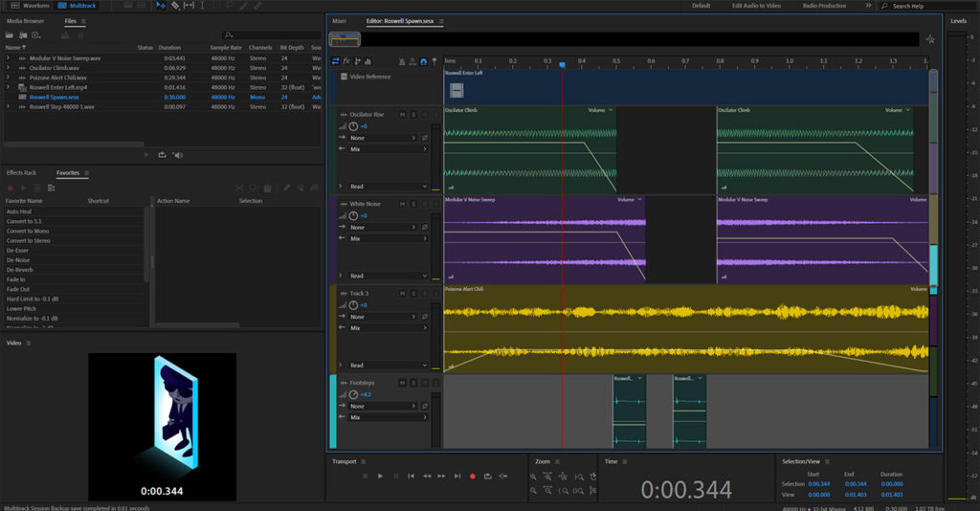Toggle timeline snapping magnet icon

tap(423, 61)
